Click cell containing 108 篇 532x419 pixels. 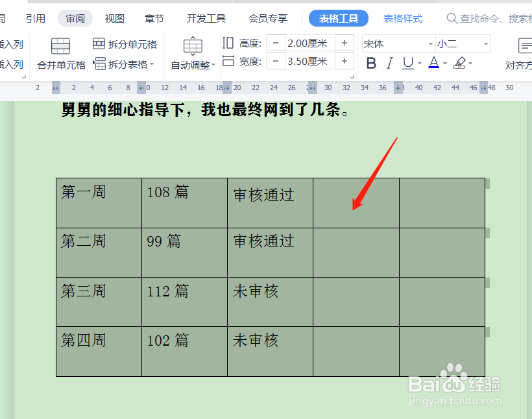click(184, 203)
